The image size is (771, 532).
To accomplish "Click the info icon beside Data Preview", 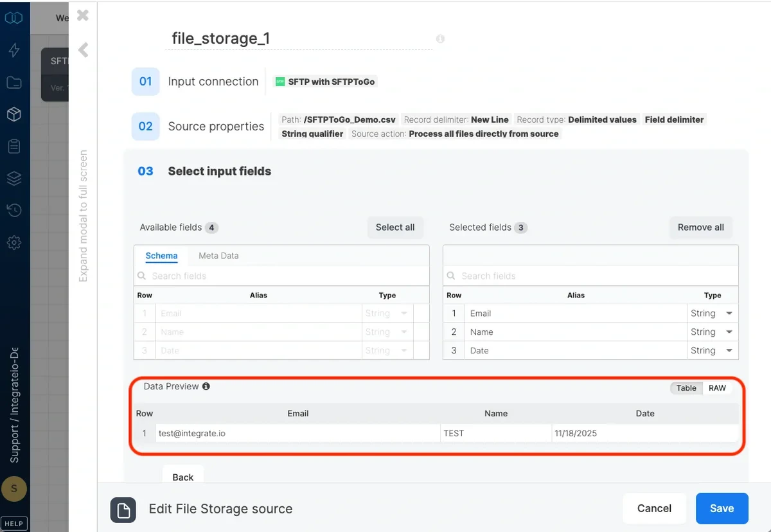I will [x=206, y=386].
